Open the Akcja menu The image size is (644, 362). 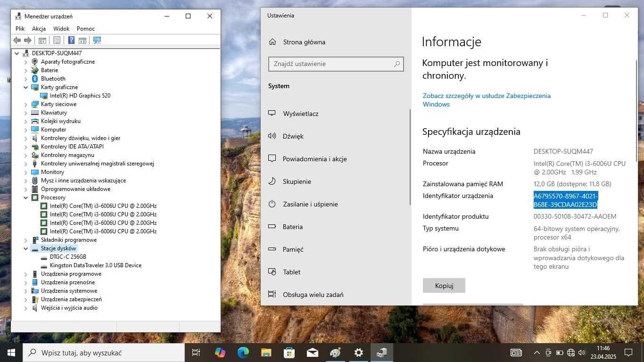(39, 29)
